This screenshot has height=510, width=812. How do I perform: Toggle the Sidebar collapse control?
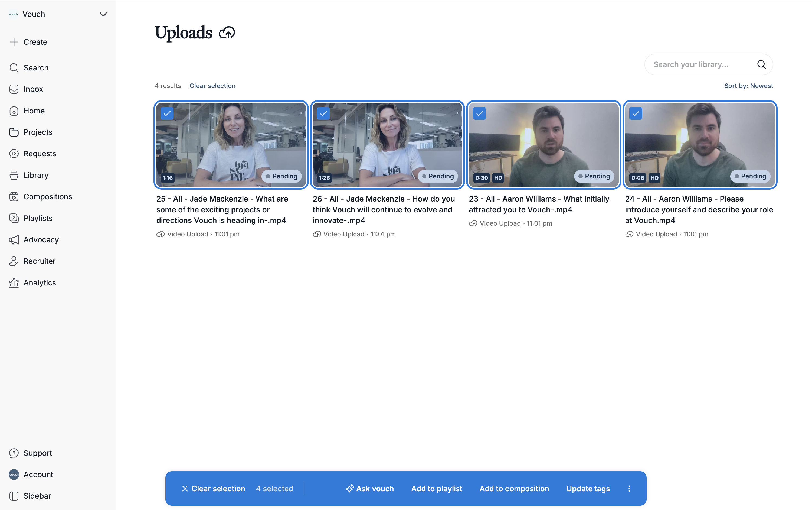tap(14, 496)
